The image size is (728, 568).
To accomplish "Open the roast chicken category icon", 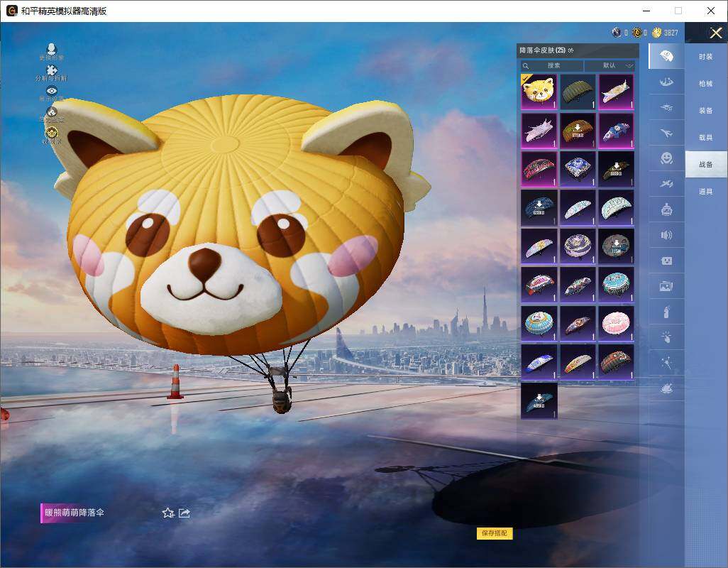I will click(x=666, y=388).
